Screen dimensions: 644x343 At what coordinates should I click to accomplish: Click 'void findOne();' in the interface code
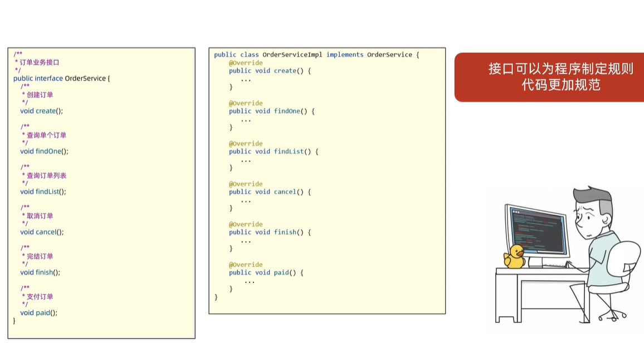tap(44, 151)
